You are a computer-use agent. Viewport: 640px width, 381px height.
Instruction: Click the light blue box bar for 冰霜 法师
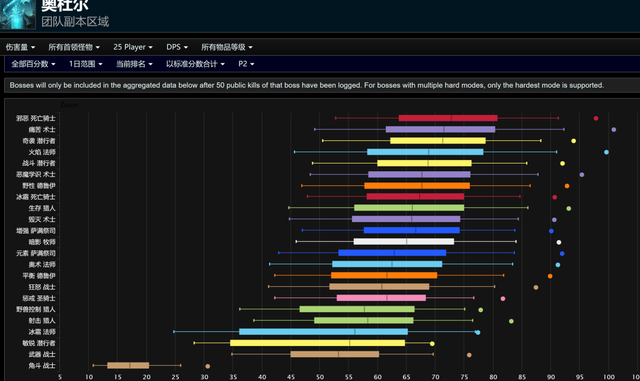tap(323, 332)
